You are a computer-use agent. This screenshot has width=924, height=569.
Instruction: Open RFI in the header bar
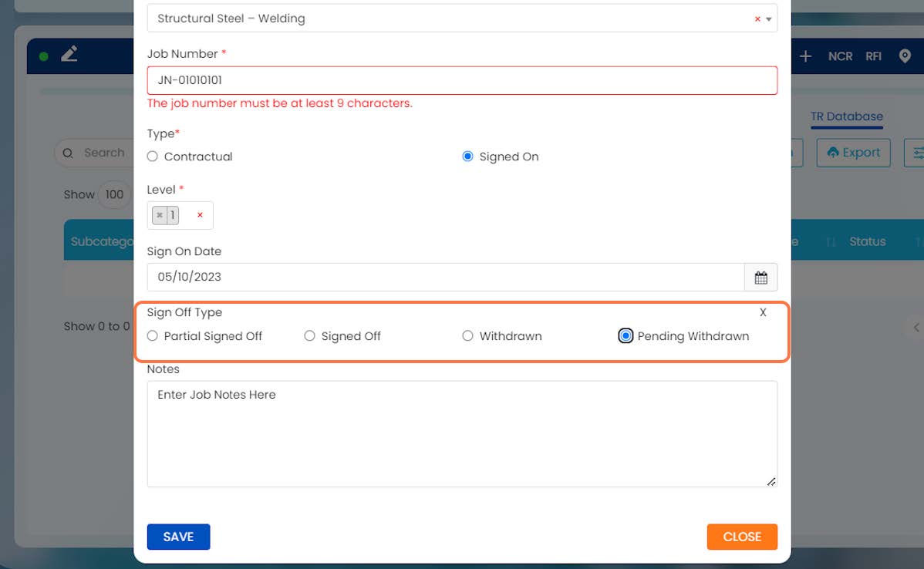click(x=873, y=56)
